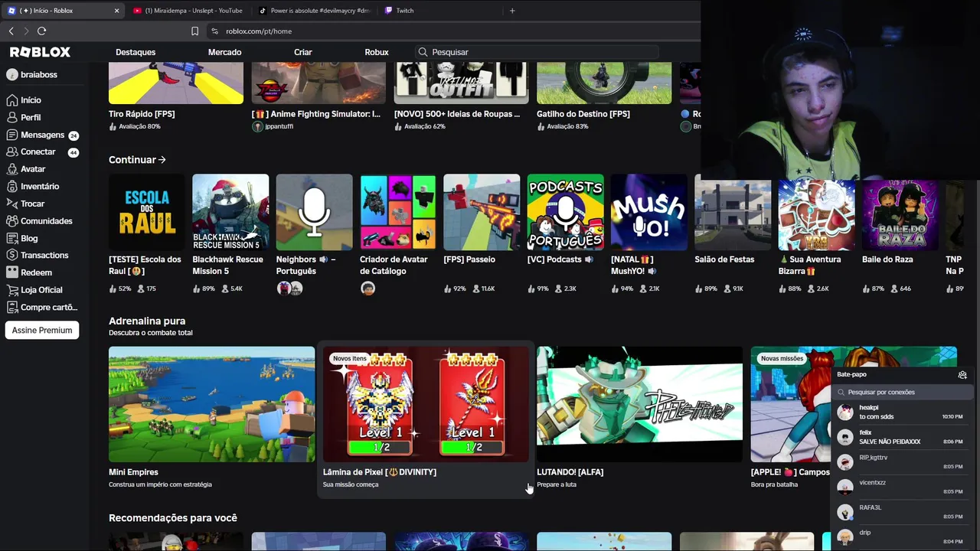Open Anime Fighting Simulator game card
980x551 pixels.
318,96
